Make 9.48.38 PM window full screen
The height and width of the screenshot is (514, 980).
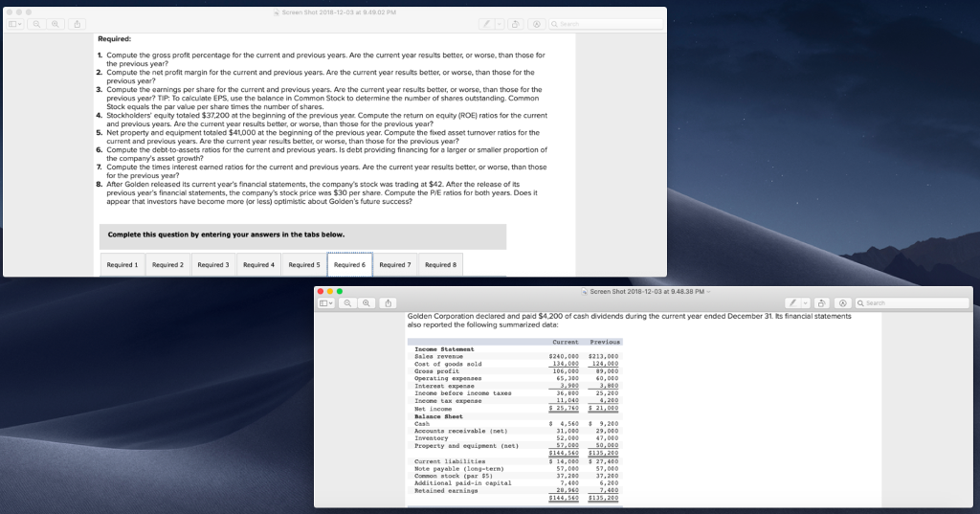click(340, 291)
